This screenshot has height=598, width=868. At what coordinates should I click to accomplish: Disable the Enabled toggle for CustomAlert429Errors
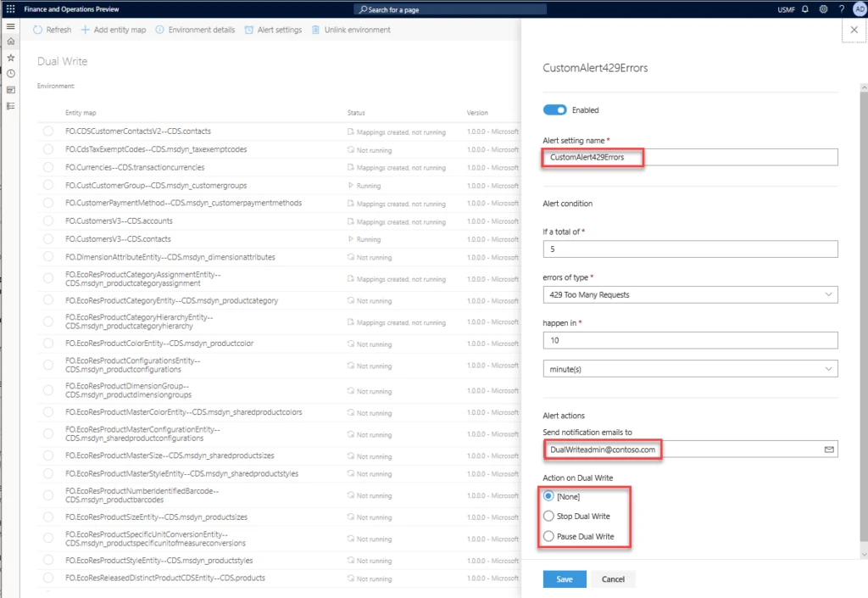point(555,109)
